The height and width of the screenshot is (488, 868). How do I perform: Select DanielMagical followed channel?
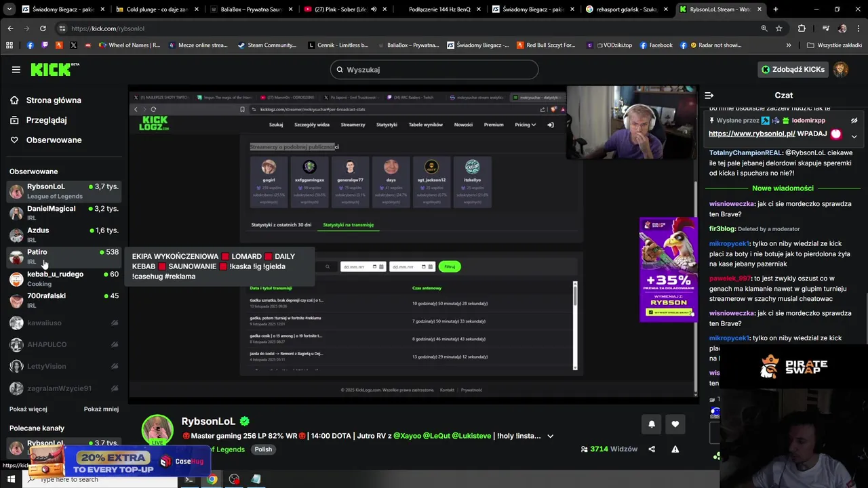(x=64, y=213)
